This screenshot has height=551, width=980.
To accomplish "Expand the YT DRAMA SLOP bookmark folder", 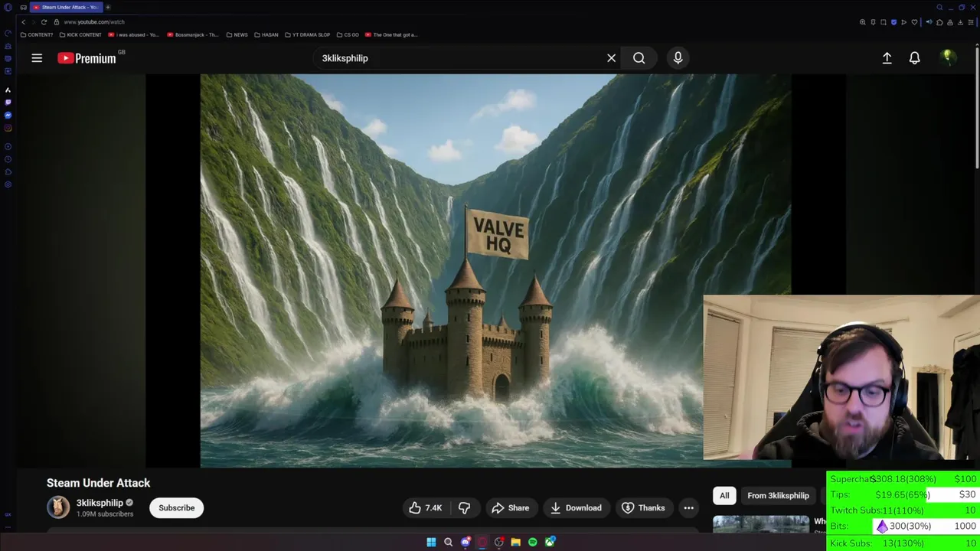I will [x=307, y=34].
